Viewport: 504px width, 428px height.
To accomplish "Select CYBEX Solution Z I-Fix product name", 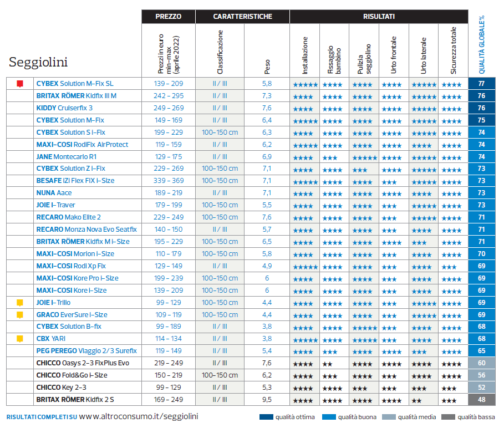I will coord(71,169).
